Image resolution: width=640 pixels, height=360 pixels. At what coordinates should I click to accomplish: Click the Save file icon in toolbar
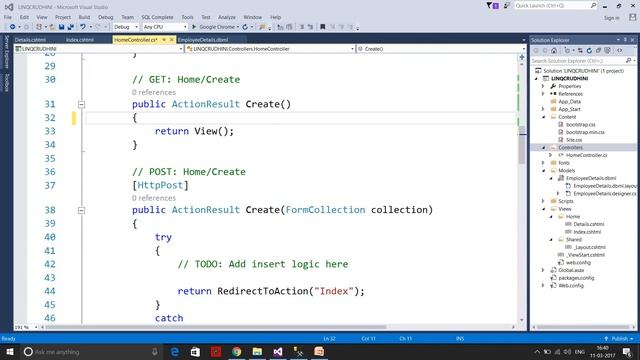coord(61,27)
